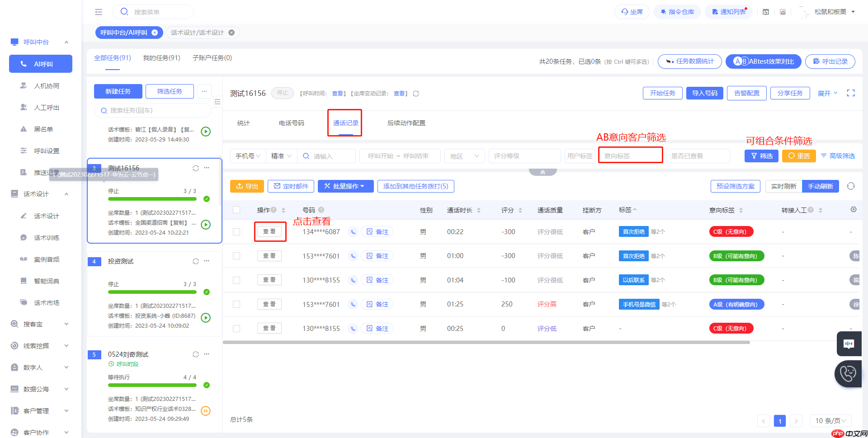Viewport: 868px width, 438px height.
Task: Open the 手机号 field dropdown
Action: click(248, 156)
